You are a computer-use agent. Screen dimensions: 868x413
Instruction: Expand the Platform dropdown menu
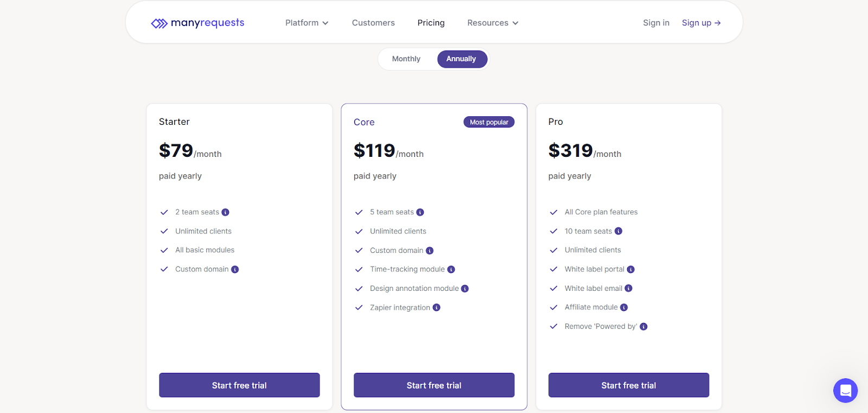click(307, 23)
